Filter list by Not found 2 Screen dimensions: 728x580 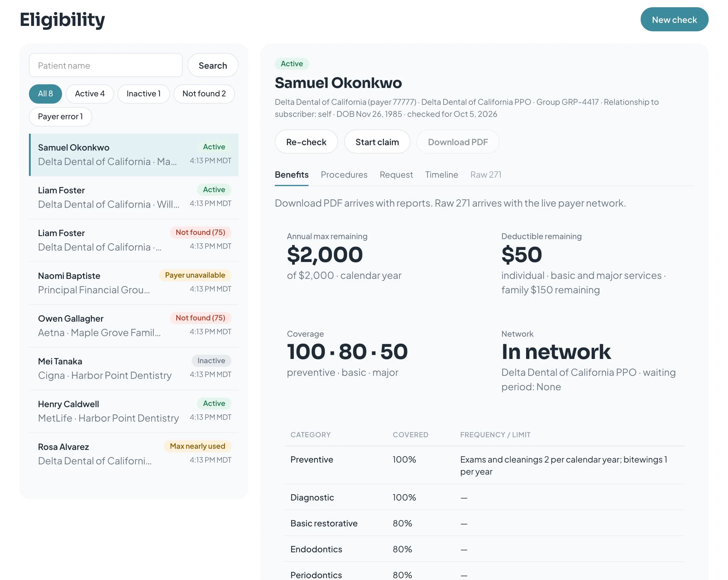point(204,93)
